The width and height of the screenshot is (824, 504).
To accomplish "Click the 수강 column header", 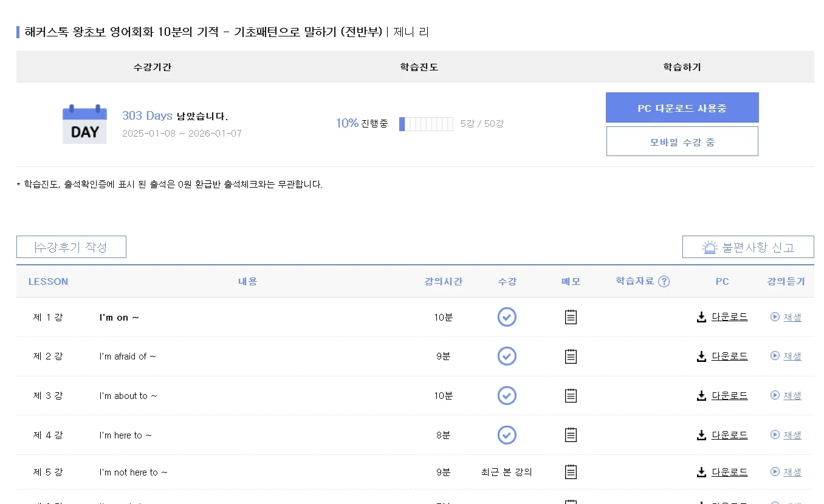I will [x=507, y=282].
